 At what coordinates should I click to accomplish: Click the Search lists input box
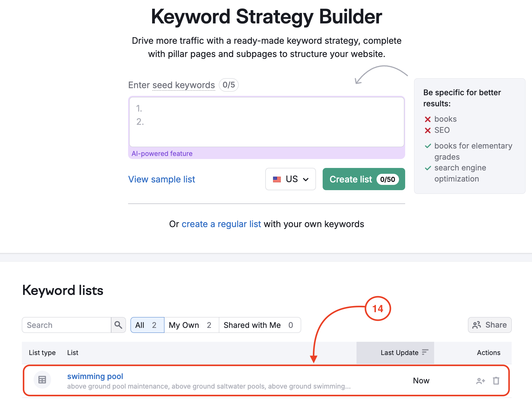click(x=66, y=325)
